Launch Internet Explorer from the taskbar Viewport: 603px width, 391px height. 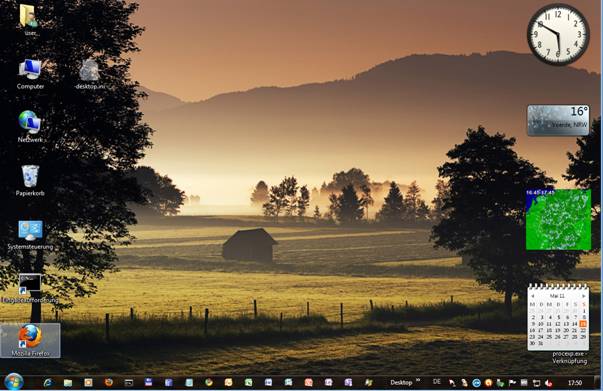[48, 383]
